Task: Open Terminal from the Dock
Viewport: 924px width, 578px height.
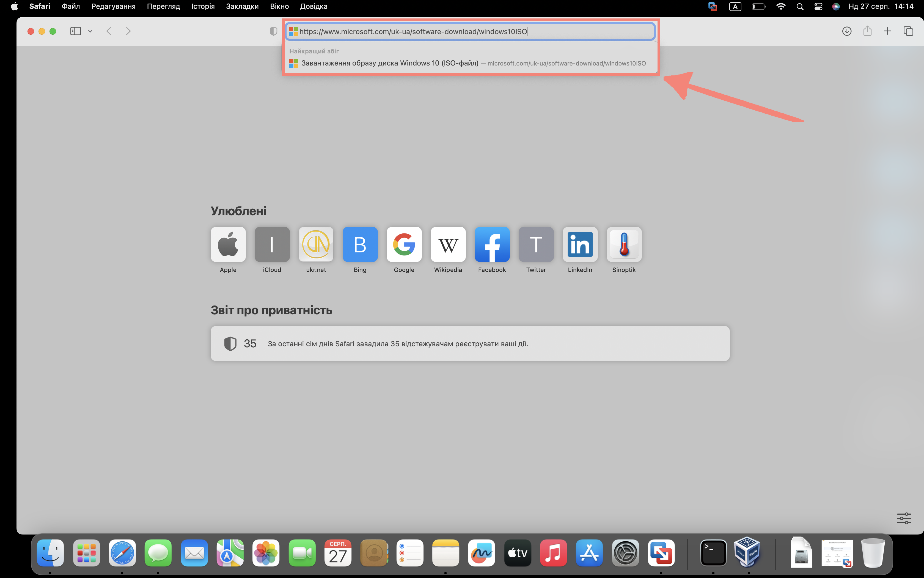Action: [x=713, y=553]
